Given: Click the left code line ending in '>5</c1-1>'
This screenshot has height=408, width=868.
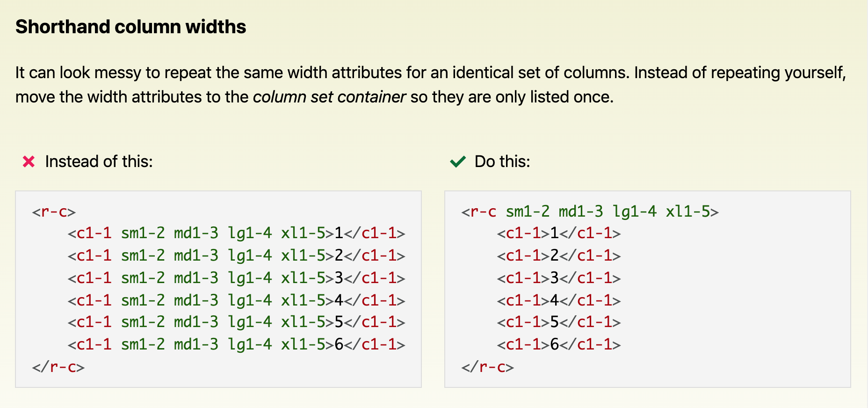Looking at the screenshot, I should pyautogui.click(x=237, y=322).
